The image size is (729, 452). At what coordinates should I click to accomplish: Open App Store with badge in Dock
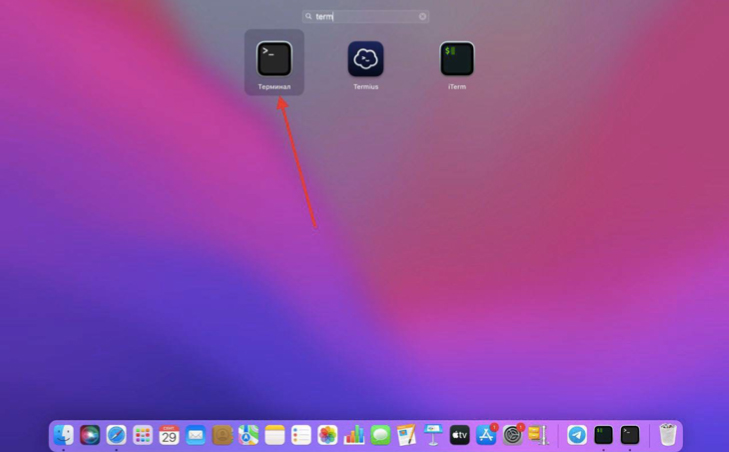click(486, 435)
